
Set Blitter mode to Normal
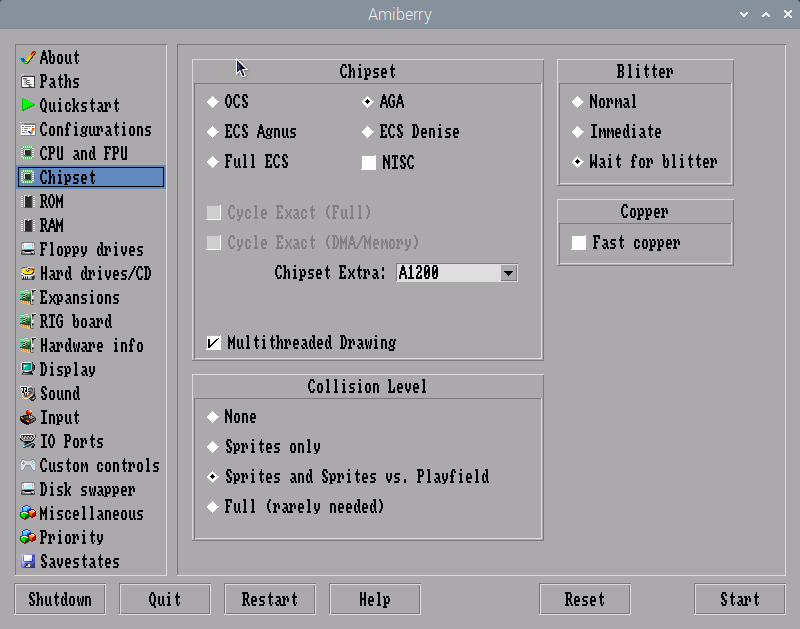click(578, 102)
